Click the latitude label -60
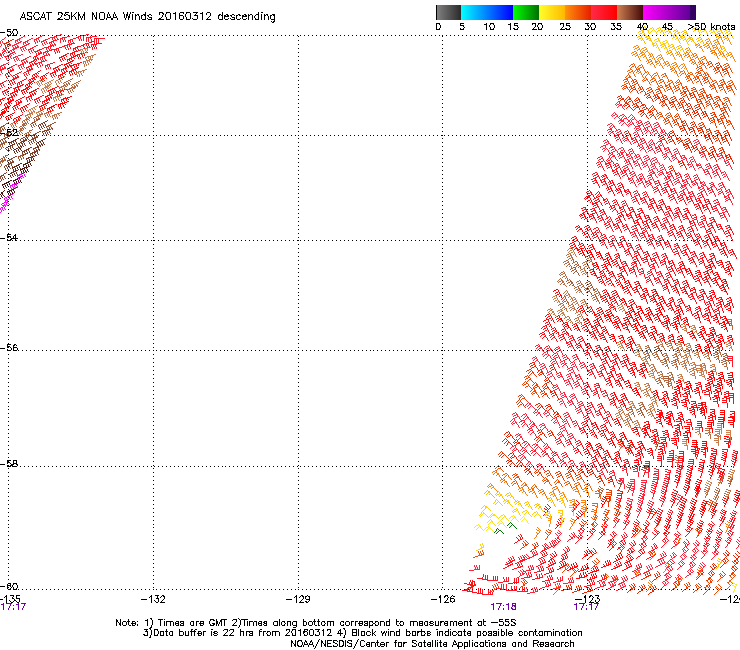The image size is (740, 650). click(x=9, y=586)
